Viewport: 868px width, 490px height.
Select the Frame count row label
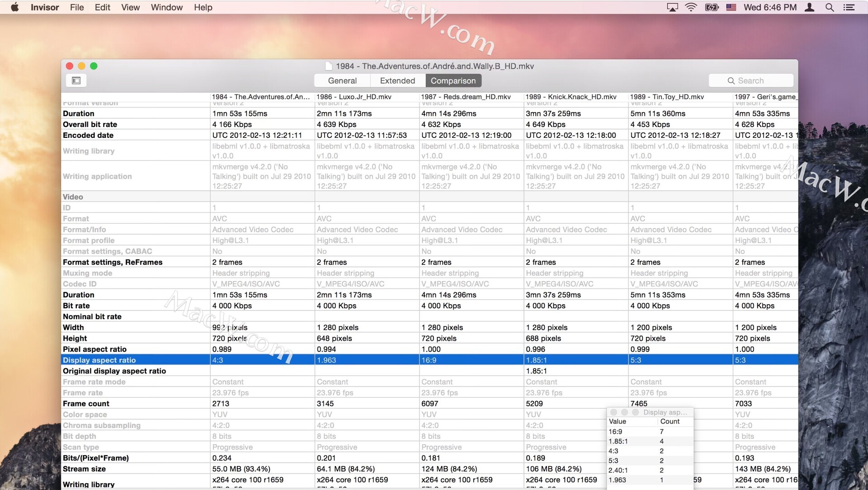pos(86,403)
